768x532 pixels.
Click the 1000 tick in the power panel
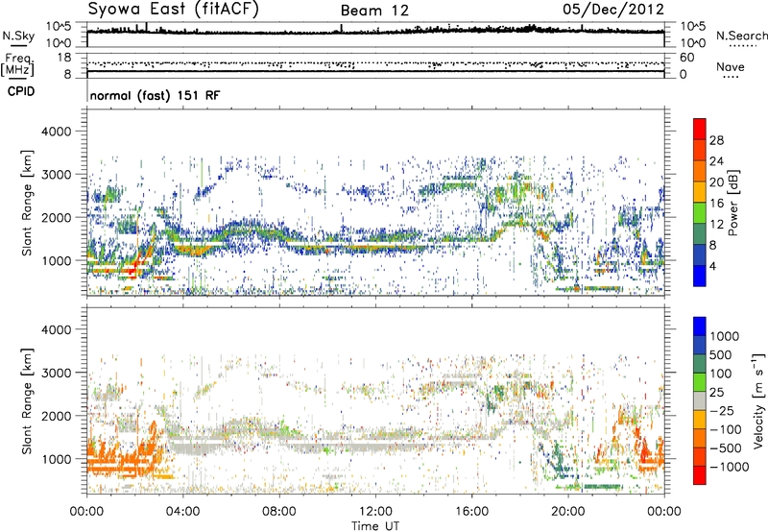(x=56, y=260)
